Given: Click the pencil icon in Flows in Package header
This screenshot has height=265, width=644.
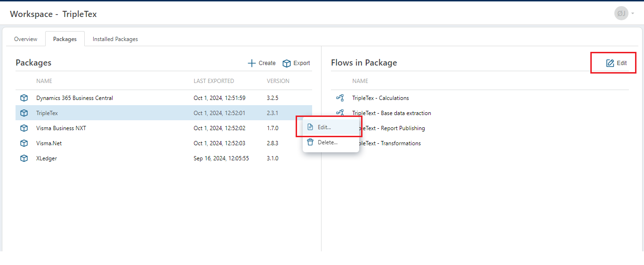Looking at the screenshot, I should pos(610,63).
